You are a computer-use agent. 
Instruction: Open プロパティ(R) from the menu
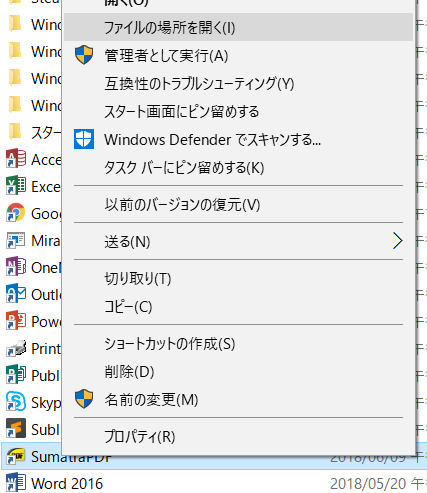point(238,436)
